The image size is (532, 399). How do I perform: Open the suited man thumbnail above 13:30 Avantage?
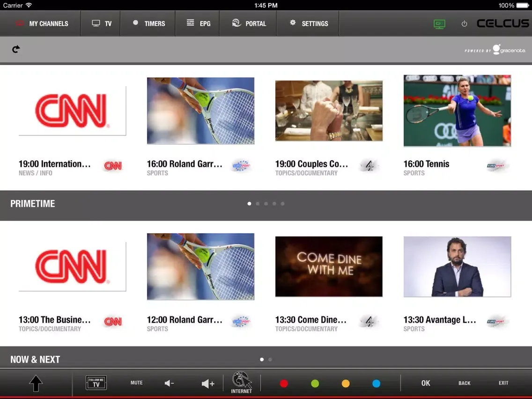(x=457, y=266)
